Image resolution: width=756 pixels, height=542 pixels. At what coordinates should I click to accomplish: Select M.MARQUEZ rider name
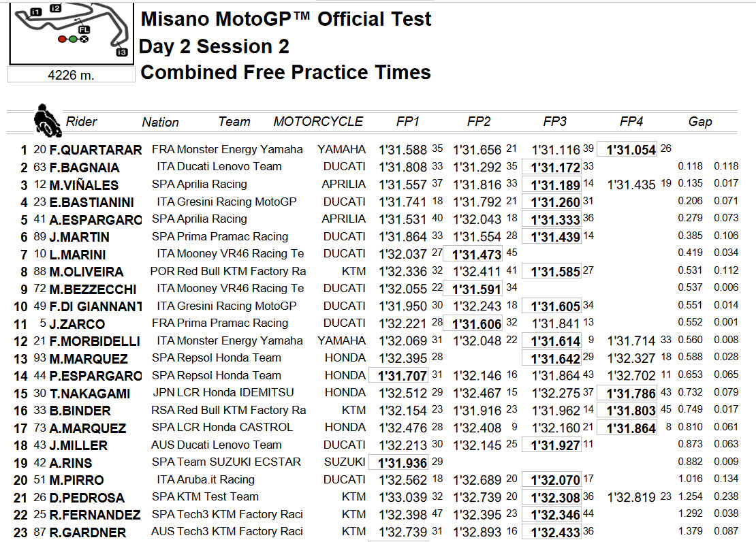[x=89, y=359]
